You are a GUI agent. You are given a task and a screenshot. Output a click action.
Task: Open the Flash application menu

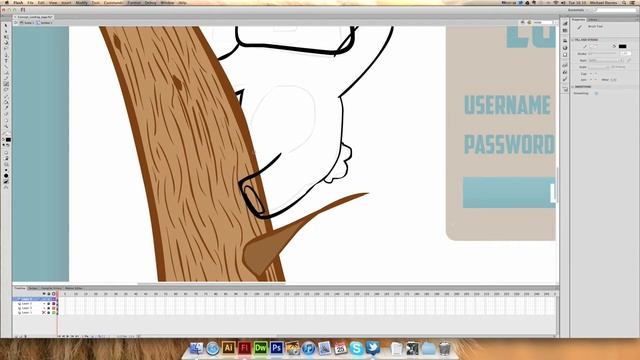18,2
